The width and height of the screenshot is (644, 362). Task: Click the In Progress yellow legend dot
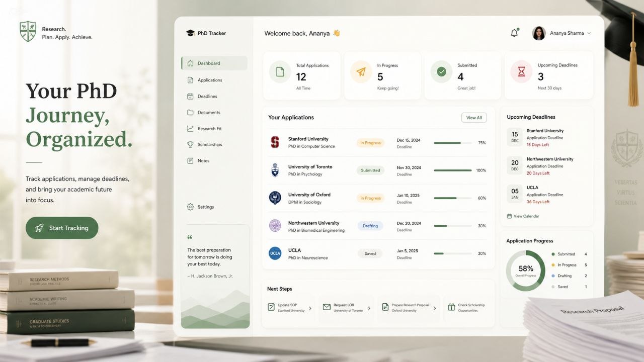tap(553, 265)
